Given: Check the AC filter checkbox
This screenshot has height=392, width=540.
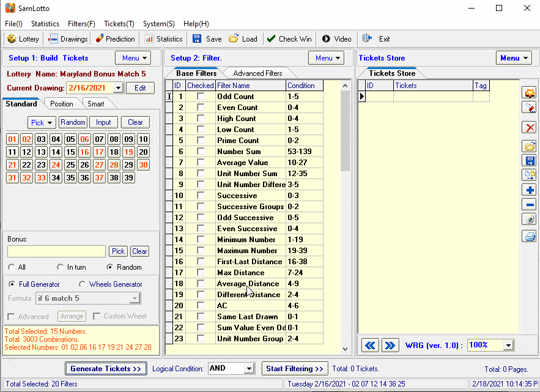Looking at the screenshot, I should point(201,306).
